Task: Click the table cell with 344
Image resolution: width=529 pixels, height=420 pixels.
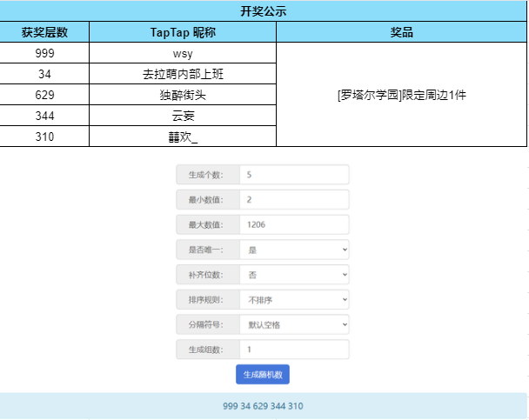Action: click(44, 116)
